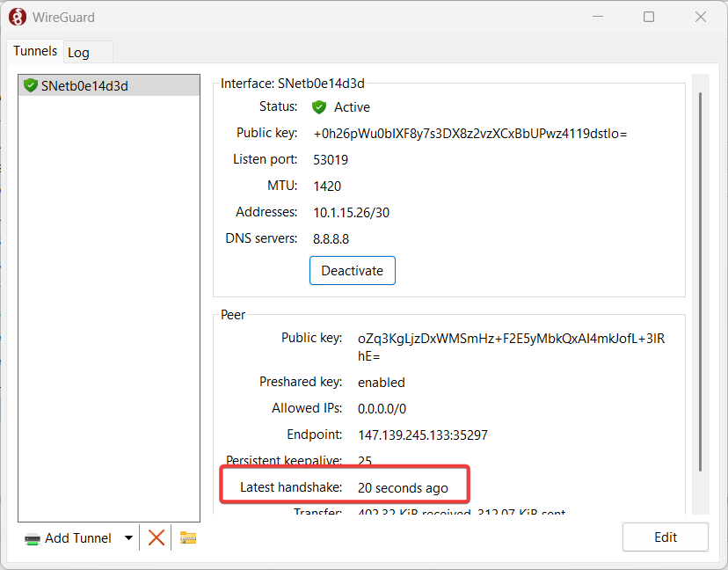The height and width of the screenshot is (570, 728).
Task: Click the Allowed IPs value 0.0.0.0/0
Action: pyautogui.click(x=382, y=409)
